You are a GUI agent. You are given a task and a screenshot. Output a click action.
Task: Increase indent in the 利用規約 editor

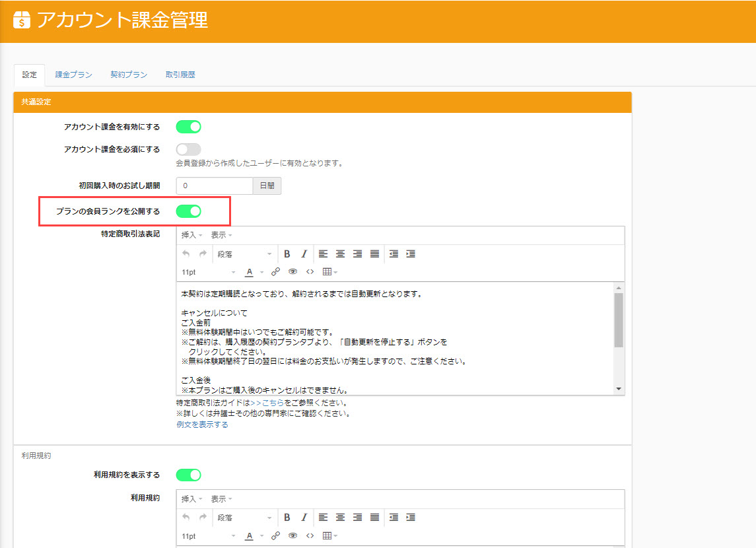[411, 518]
